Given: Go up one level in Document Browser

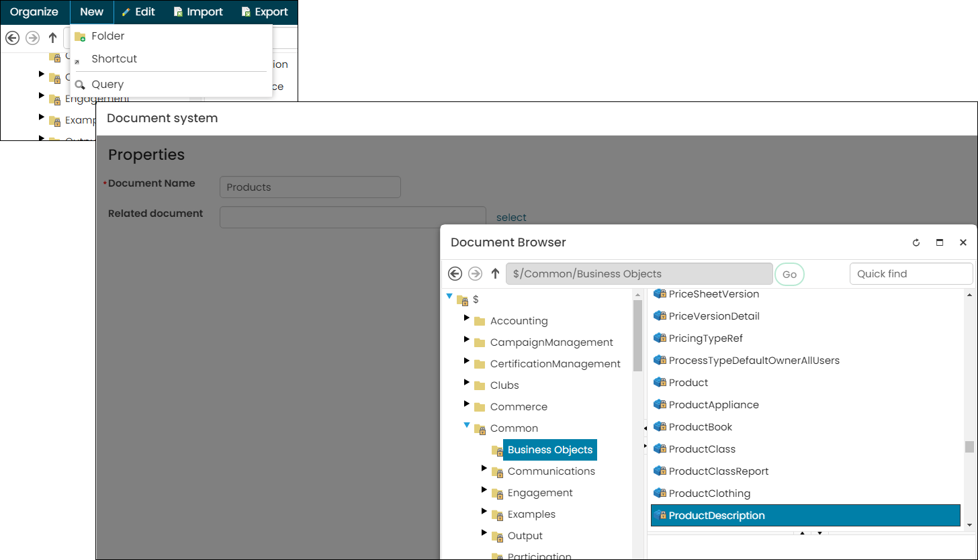Looking at the screenshot, I should (x=495, y=273).
